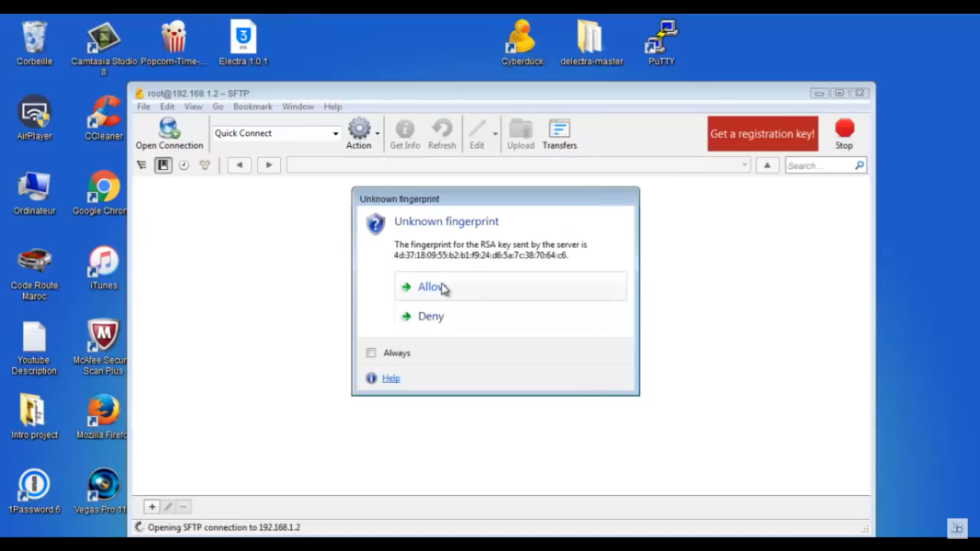
Task: Expand the Quick Connect dropdown
Action: tap(335, 134)
